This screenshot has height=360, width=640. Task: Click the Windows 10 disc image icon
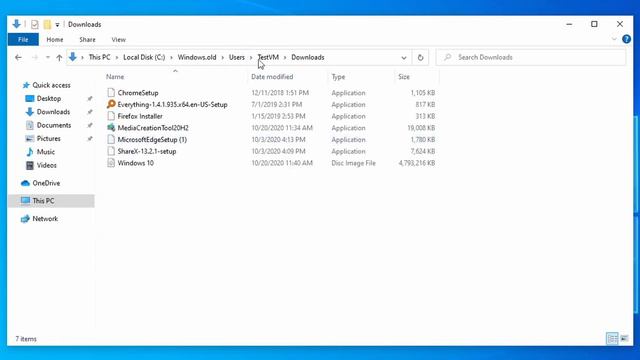[x=111, y=163]
